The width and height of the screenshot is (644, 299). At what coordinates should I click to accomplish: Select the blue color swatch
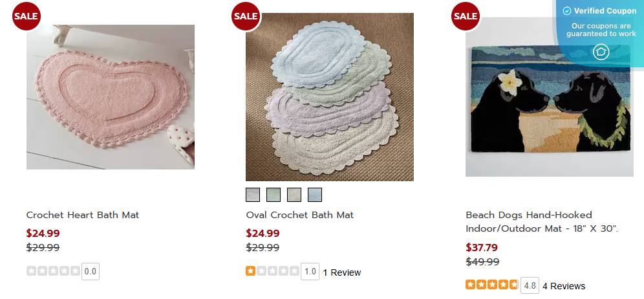(x=315, y=195)
